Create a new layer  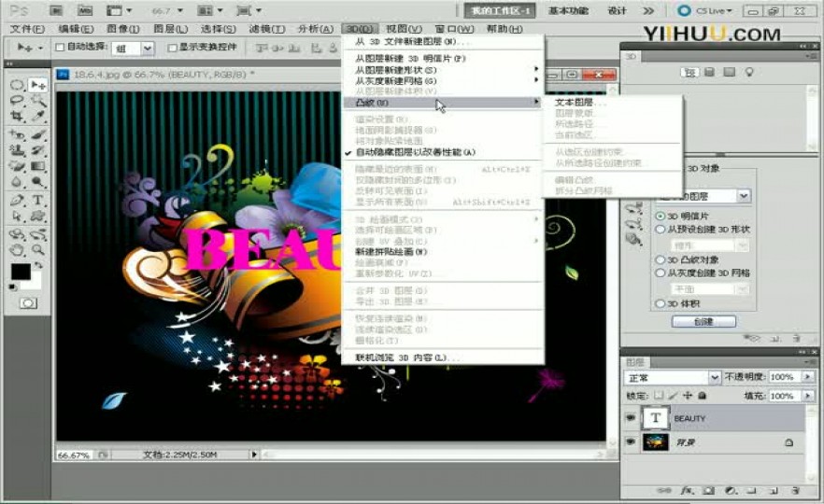(774, 490)
